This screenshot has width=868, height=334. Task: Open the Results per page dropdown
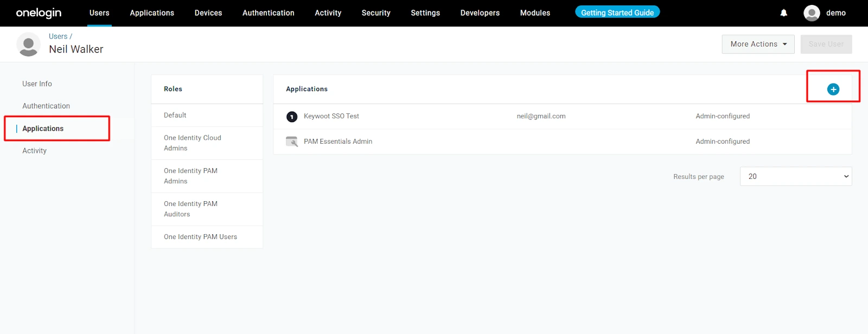pos(796,176)
